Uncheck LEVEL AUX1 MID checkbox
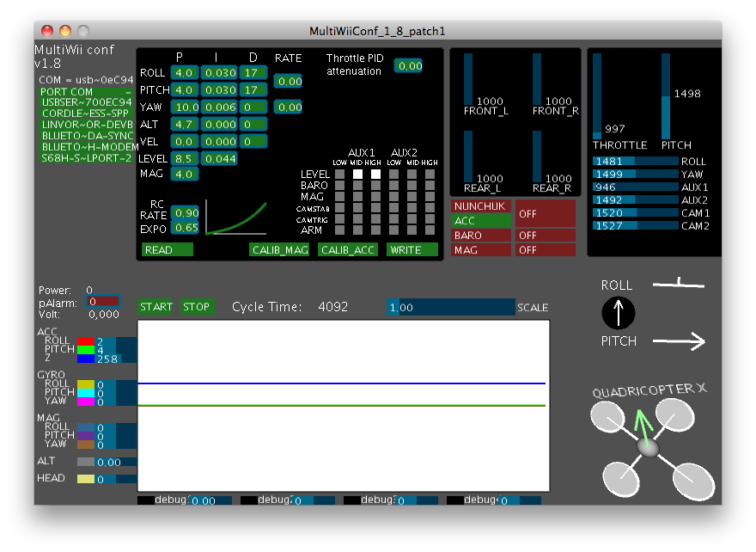 (x=357, y=175)
